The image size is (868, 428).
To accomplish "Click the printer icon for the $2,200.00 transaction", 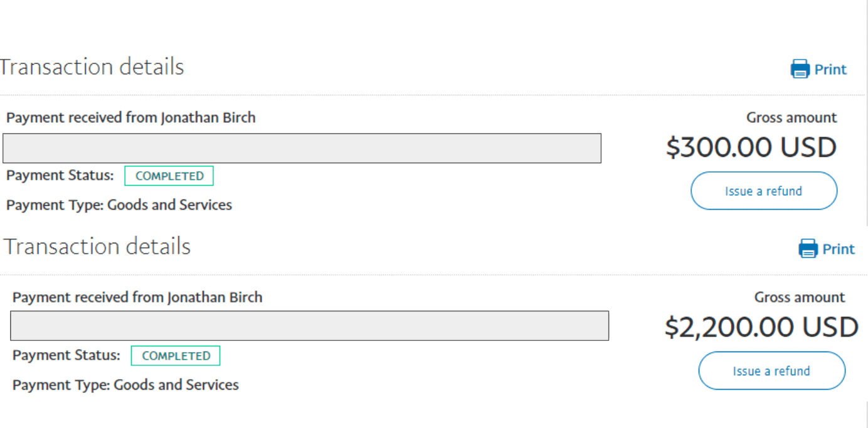I will click(x=808, y=249).
